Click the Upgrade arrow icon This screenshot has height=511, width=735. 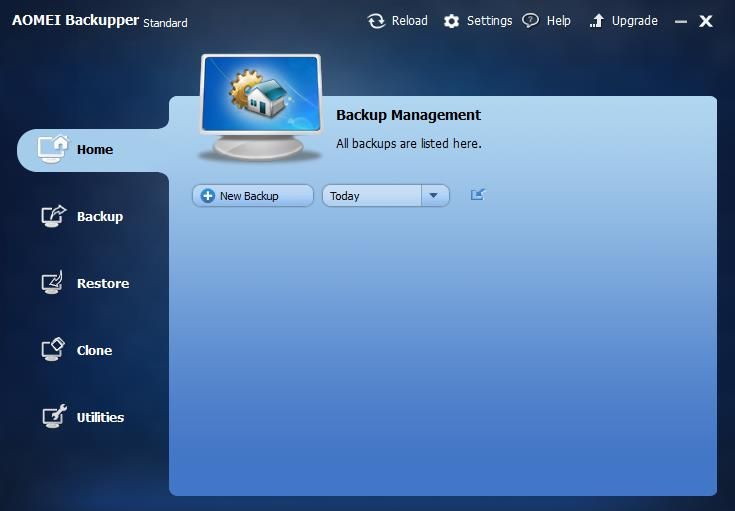coord(597,21)
